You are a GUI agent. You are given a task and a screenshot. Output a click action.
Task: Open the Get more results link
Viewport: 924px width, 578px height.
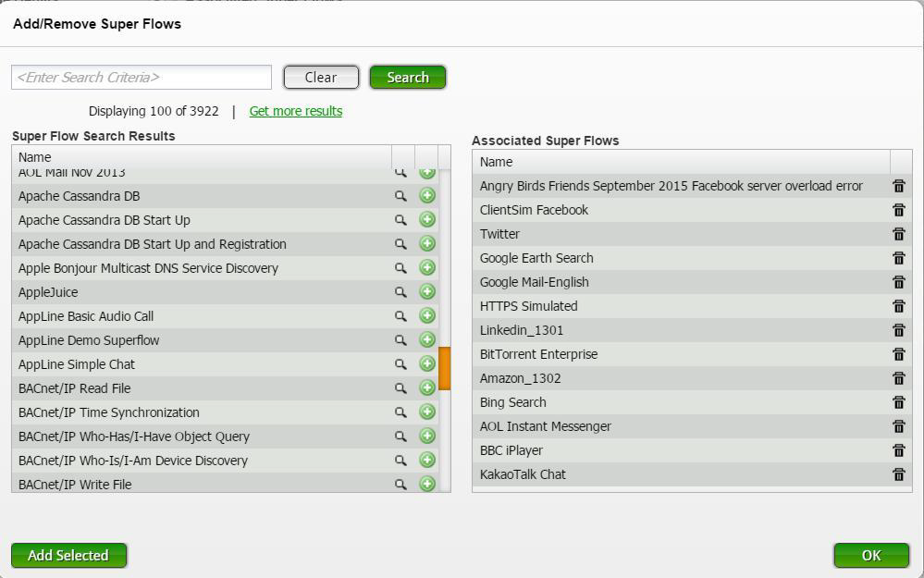296,111
